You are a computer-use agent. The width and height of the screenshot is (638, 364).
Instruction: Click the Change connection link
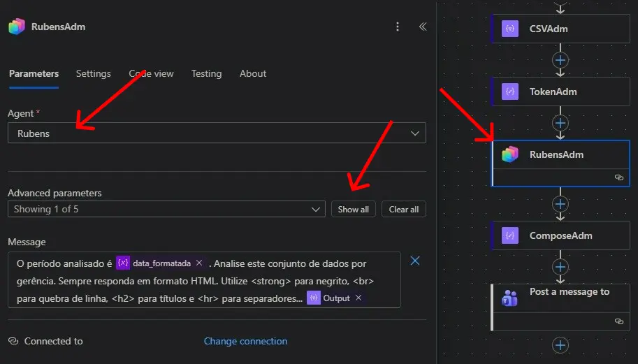click(245, 341)
